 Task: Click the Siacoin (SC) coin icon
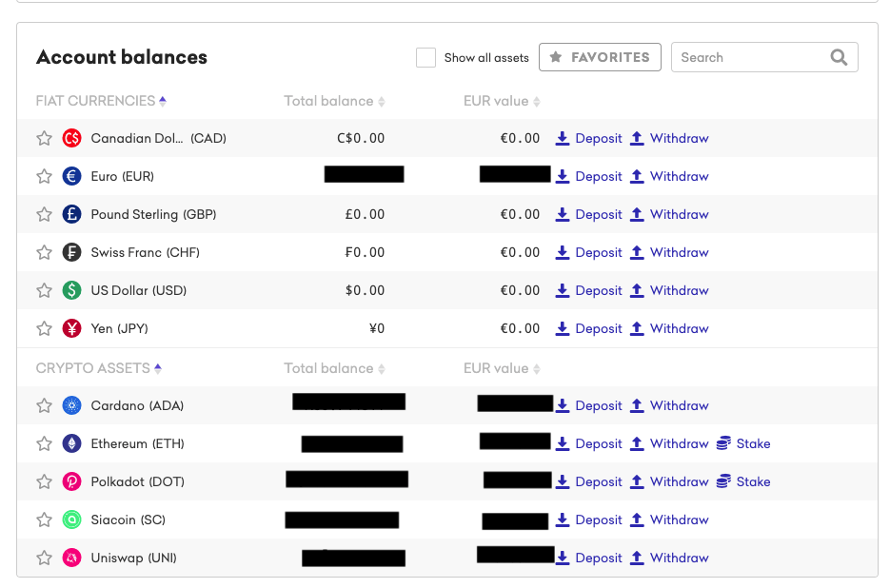(72, 519)
